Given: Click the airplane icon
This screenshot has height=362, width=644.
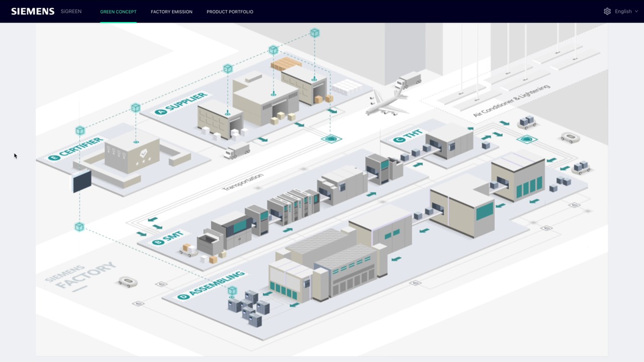Looking at the screenshot, I should 386,103.
